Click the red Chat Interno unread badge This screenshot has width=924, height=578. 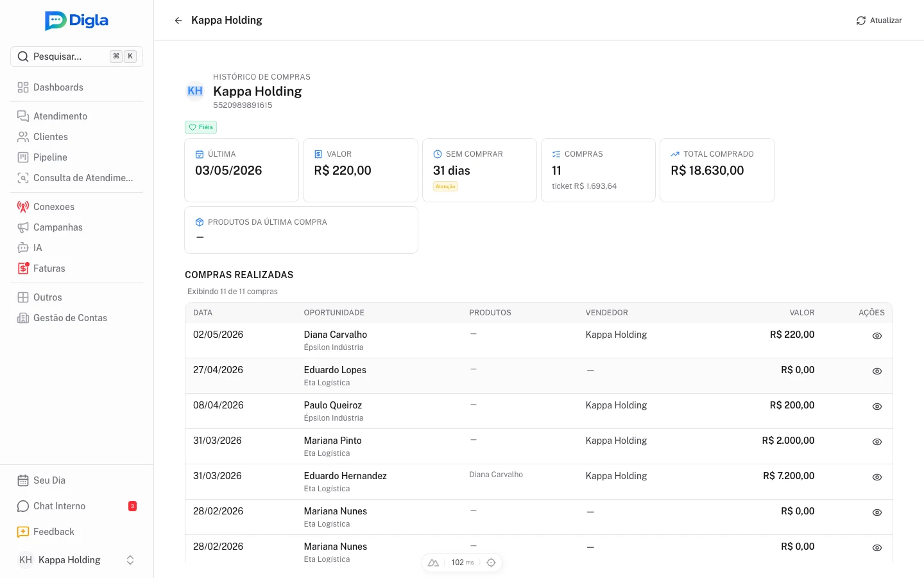pyautogui.click(x=132, y=506)
